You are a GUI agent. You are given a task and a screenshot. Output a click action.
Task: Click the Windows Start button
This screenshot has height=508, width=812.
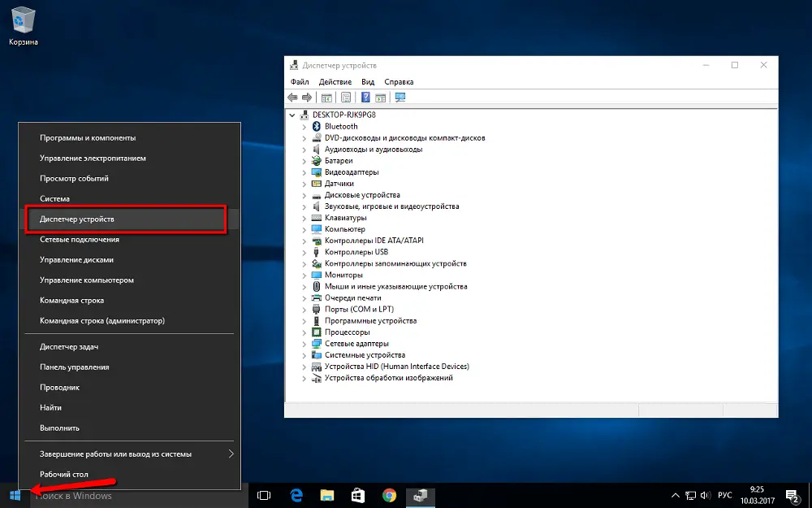15,495
